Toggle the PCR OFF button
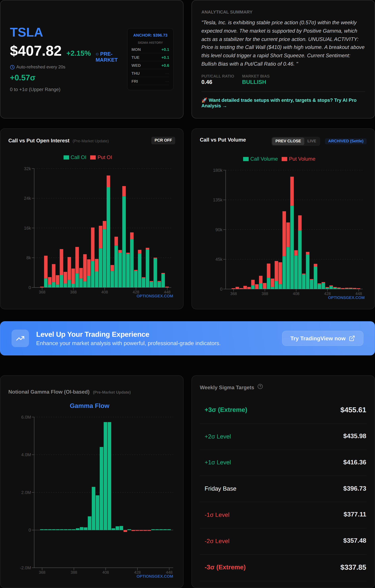 click(163, 140)
